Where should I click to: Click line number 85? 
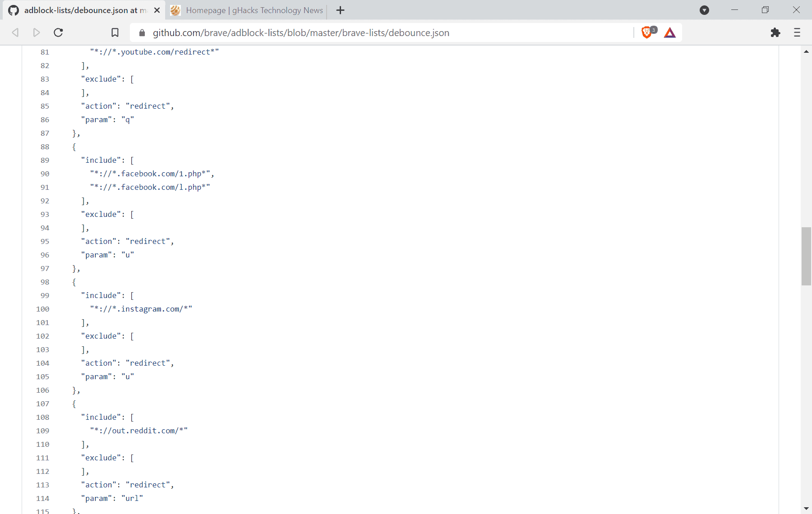[x=45, y=106]
